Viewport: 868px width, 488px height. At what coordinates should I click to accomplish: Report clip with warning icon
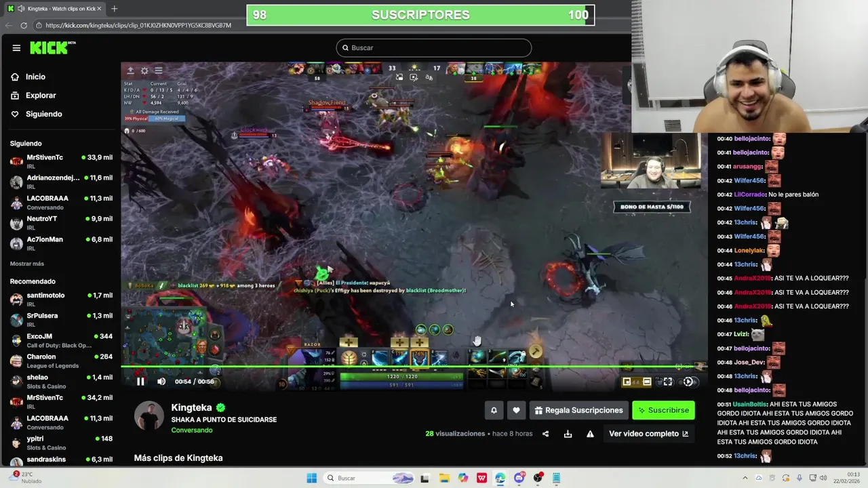pos(590,434)
